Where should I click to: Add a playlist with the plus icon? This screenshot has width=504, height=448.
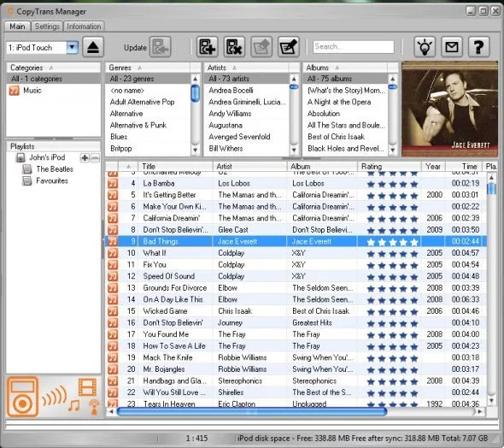click(x=85, y=157)
